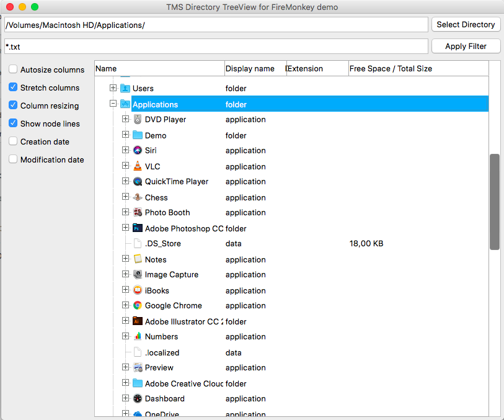Click the Adobe Creative Cloud folder icon
The width and height of the screenshot is (504, 420).
[138, 383]
